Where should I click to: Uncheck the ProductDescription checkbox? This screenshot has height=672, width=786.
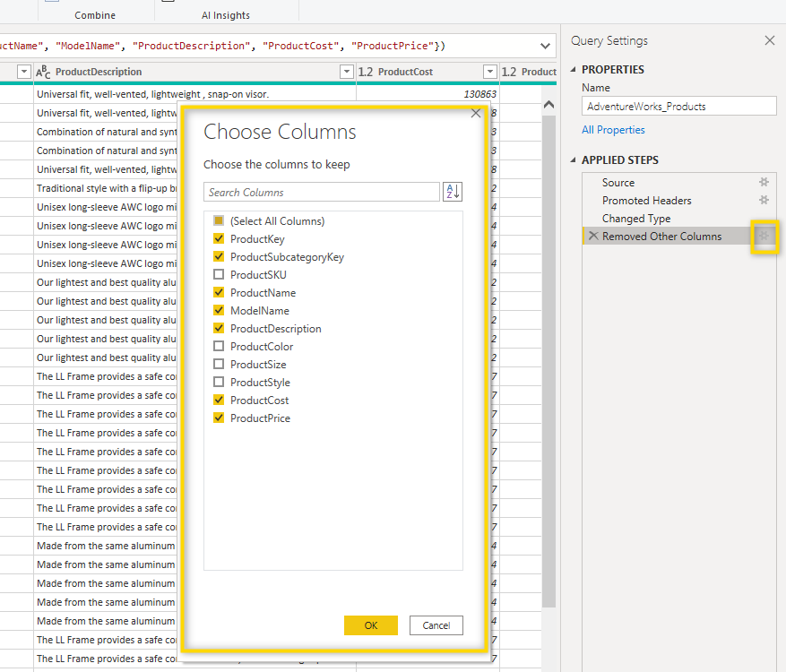[x=219, y=328]
